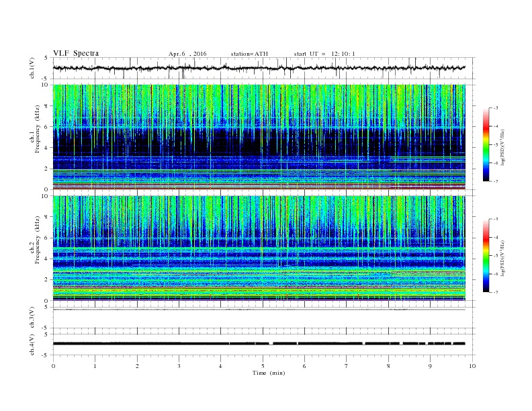Image resolution: width=532 pixels, height=411 pixels.
Task: Click the "6" tick on ch.1 frequency axis
Action: 46,126
